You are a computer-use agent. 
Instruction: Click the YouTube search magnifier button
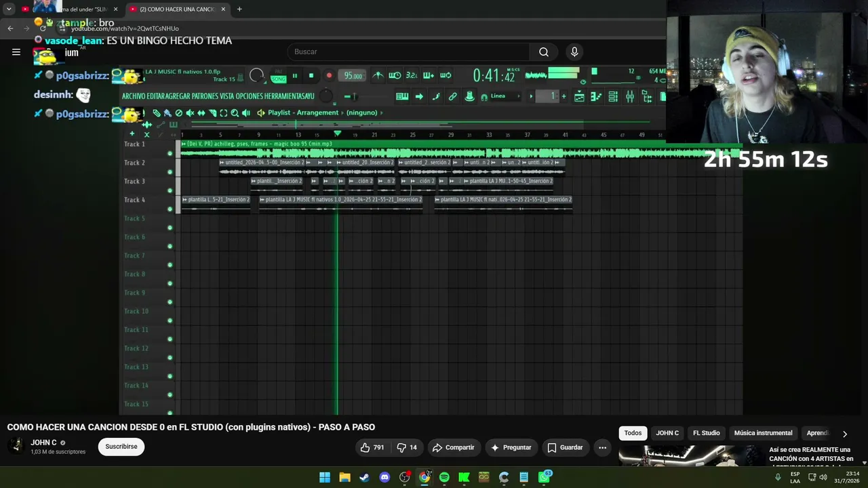544,52
